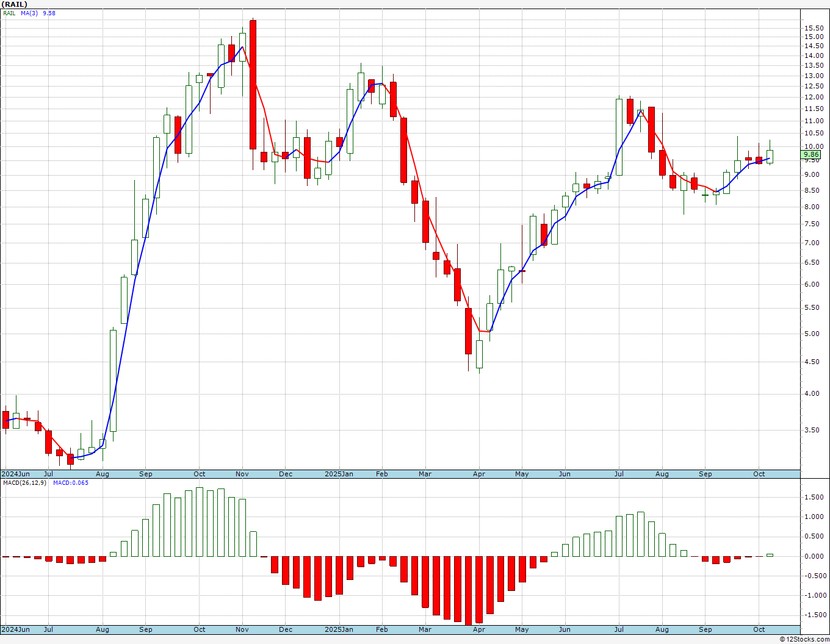Select the MACD:0.065 value label
The image size is (830, 644).
[70, 483]
